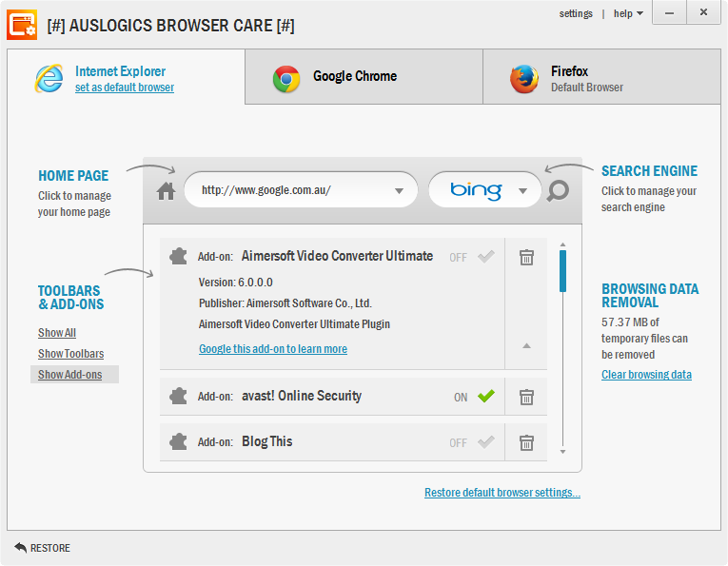Open the settings menu
Screen dimensions: 728x566
click(576, 13)
